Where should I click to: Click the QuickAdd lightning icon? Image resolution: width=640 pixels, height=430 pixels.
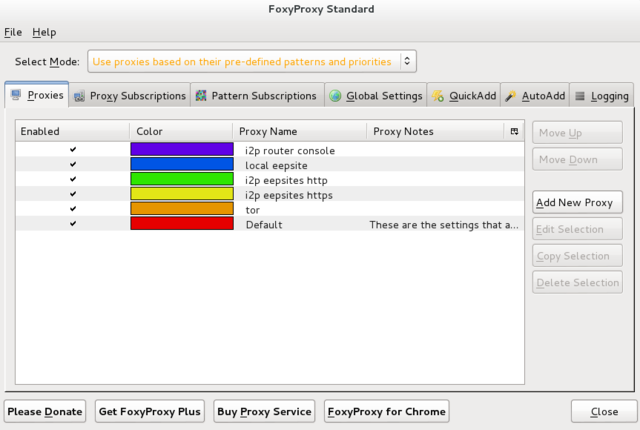pos(438,96)
